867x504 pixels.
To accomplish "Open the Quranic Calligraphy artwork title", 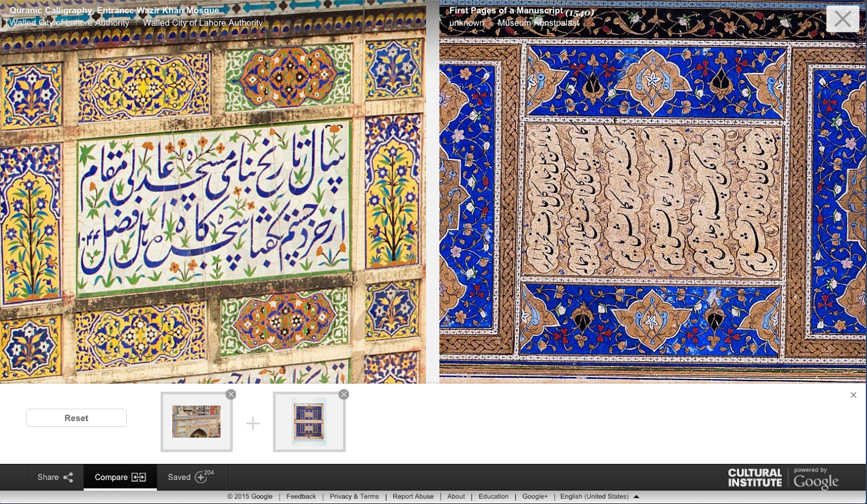I will coord(114,10).
